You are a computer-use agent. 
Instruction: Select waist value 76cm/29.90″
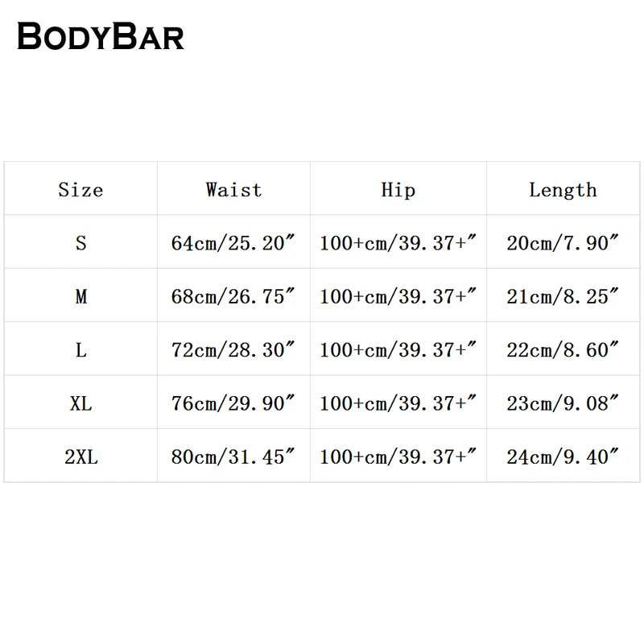233,402
